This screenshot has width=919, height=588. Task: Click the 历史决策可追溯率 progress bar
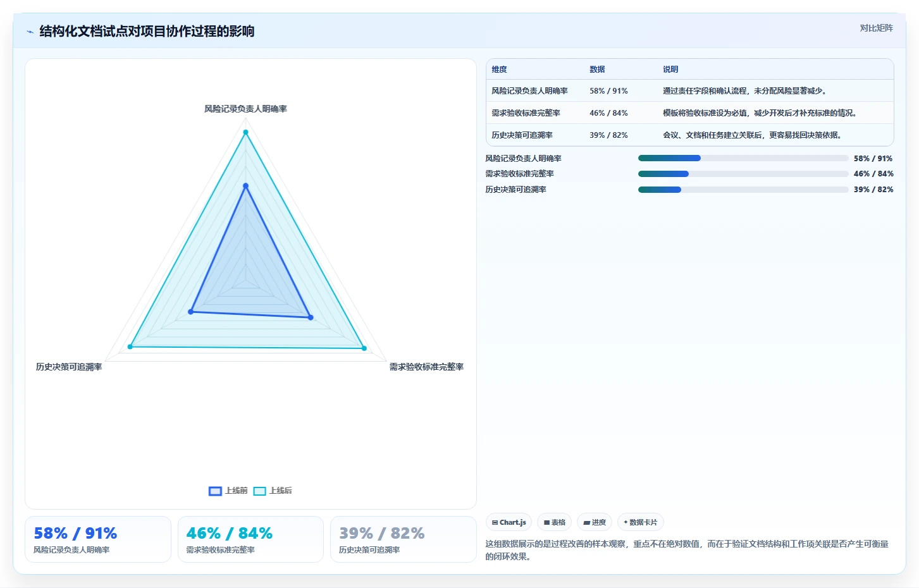click(743, 190)
